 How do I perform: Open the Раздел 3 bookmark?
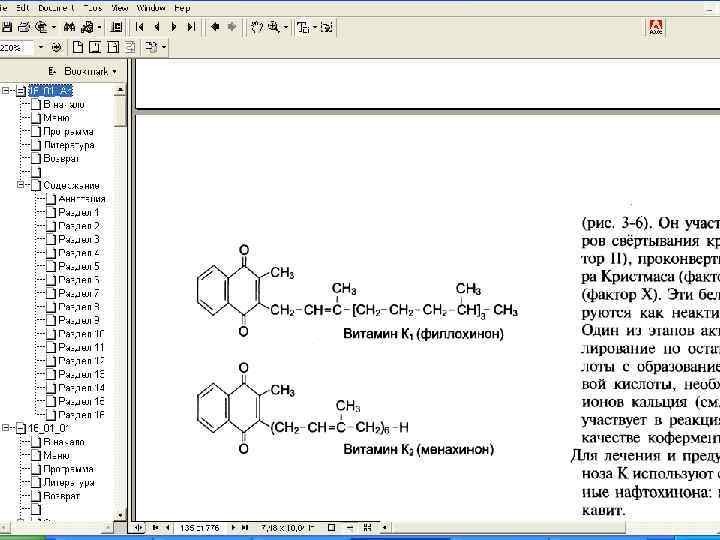point(79,239)
